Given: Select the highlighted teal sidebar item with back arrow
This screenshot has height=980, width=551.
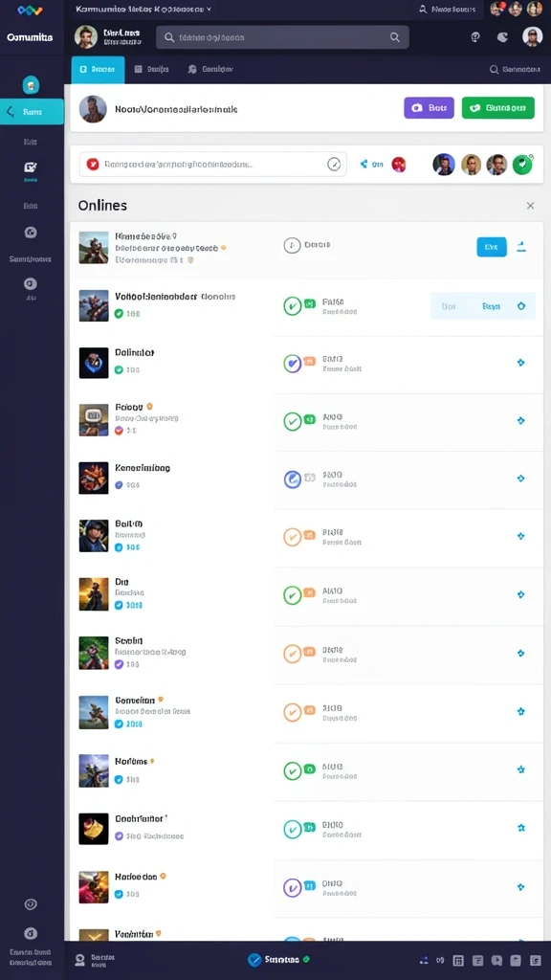Looking at the screenshot, I should click(32, 112).
